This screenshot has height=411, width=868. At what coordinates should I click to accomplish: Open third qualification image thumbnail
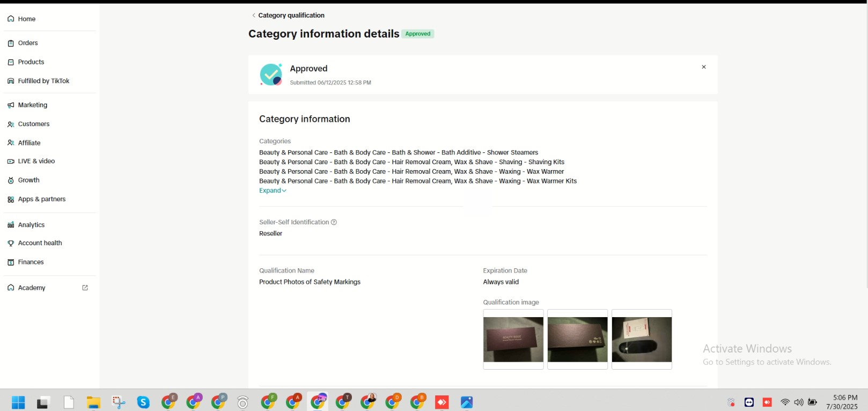pyautogui.click(x=642, y=339)
